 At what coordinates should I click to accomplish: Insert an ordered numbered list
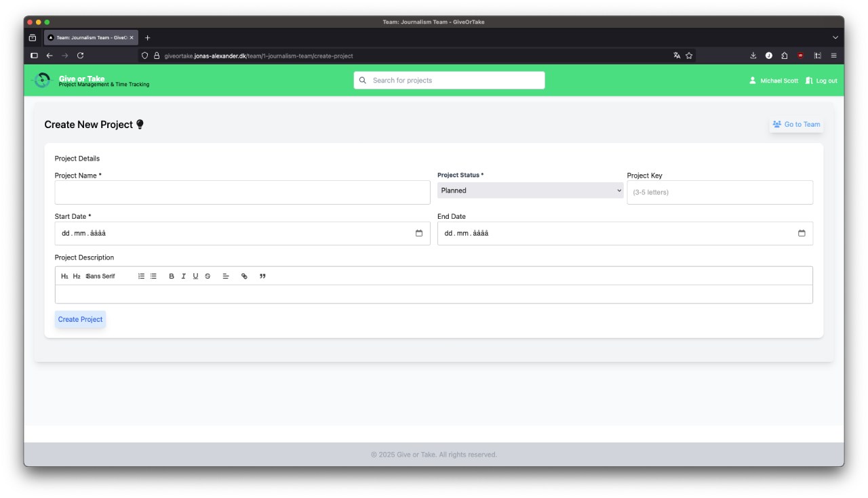[141, 276]
